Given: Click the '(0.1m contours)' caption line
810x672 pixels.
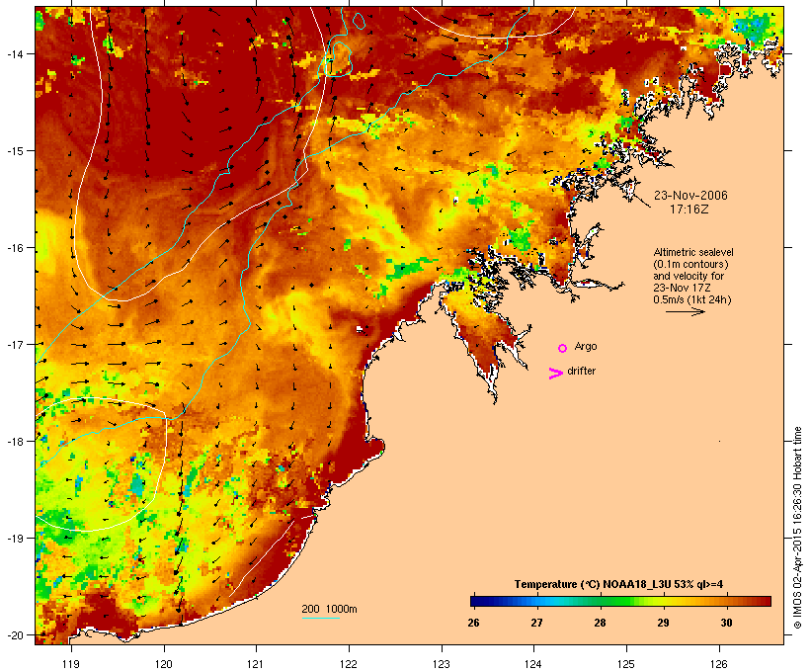Looking at the screenshot, I should pyautogui.click(x=690, y=264).
